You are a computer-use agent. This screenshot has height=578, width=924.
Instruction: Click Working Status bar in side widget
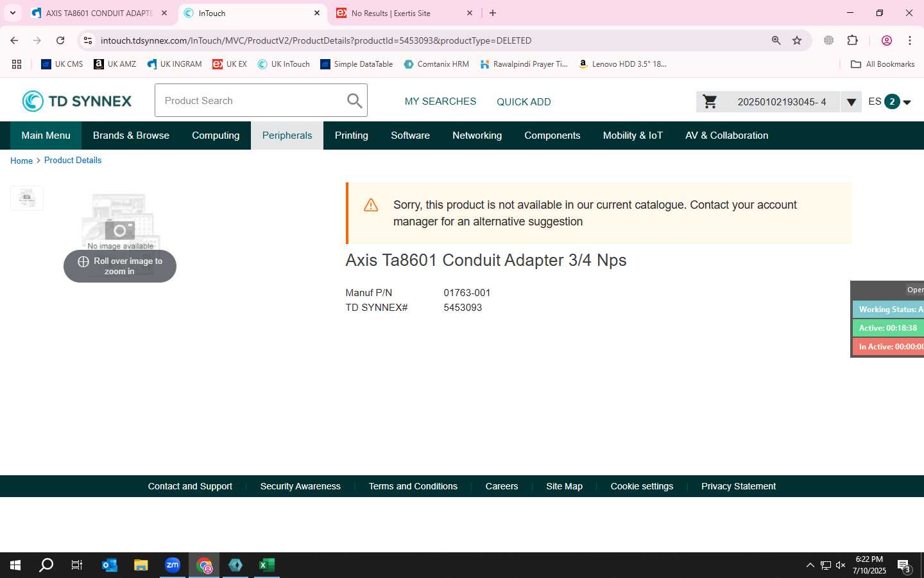coord(889,310)
